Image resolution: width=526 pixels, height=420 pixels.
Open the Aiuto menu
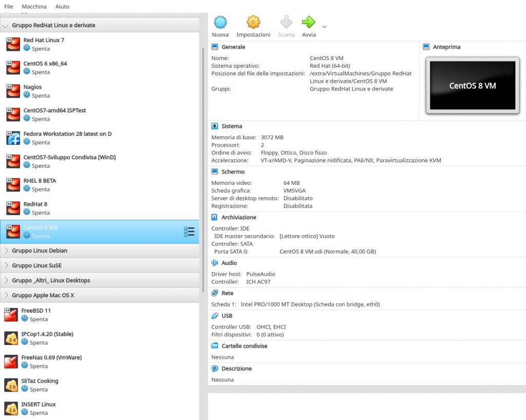(x=62, y=6)
